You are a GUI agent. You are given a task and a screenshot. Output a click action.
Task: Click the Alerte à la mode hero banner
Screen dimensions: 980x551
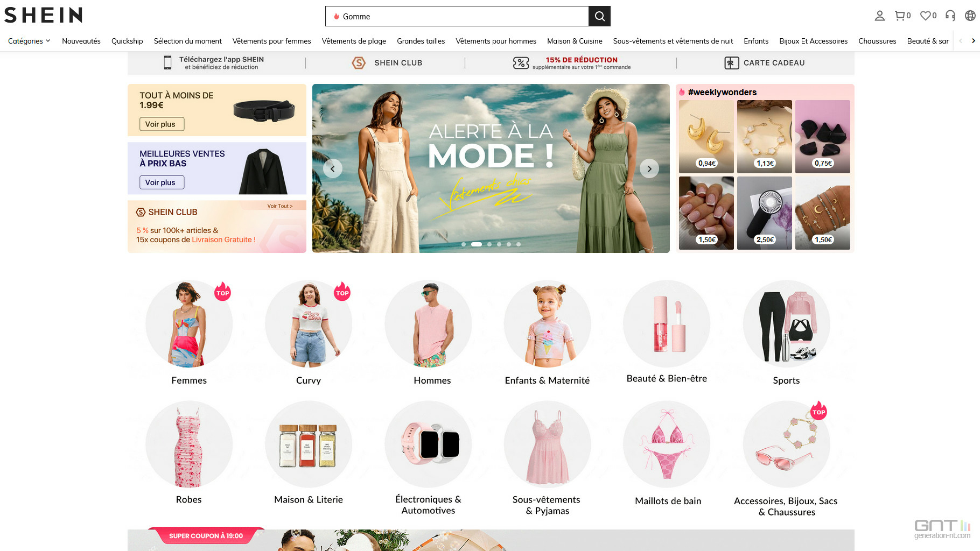point(491,168)
